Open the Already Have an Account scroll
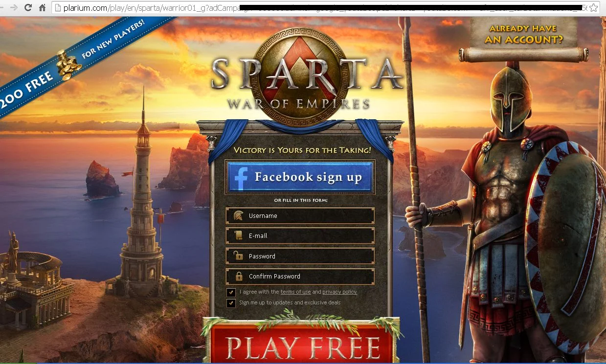This screenshot has width=606, height=364. click(524, 40)
